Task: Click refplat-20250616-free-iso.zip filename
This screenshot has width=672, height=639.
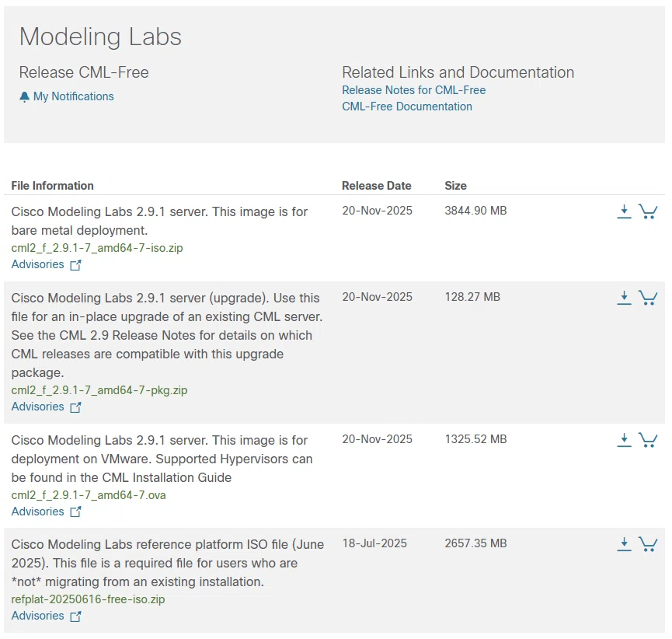Action: [x=88, y=599]
